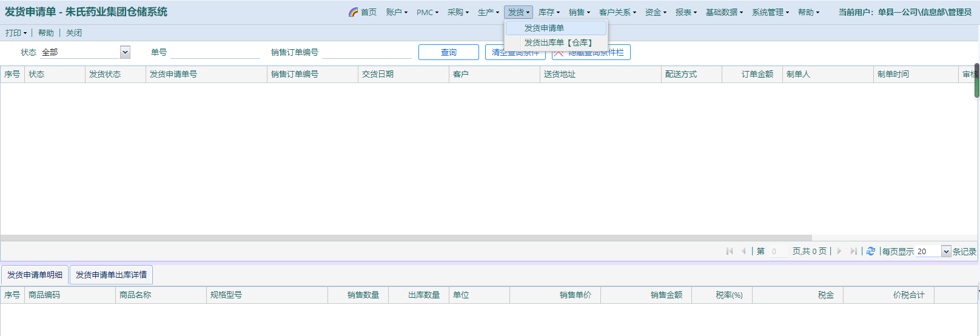
Task: Open the 每页显示 page size dropdown
Action: point(945,251)
